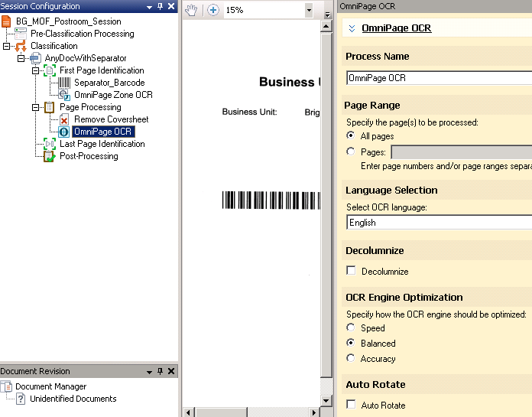
Task: Select the BG_MOF_Postroom_Session root item
Action: click(69, 21)
